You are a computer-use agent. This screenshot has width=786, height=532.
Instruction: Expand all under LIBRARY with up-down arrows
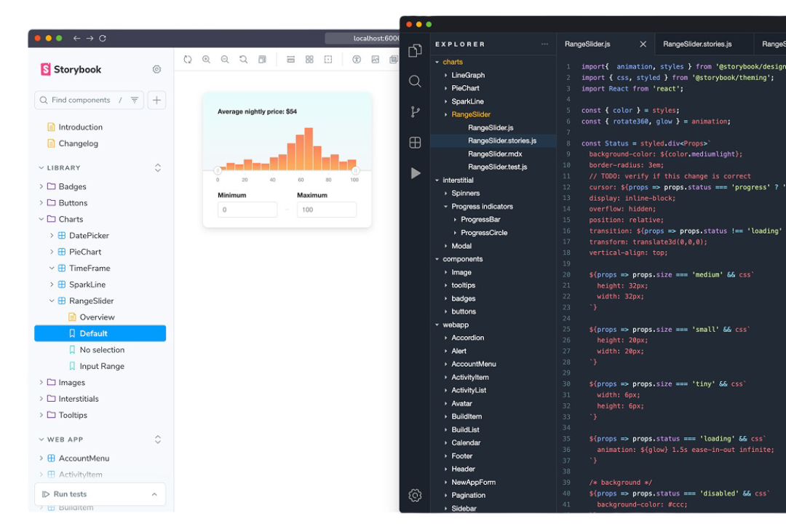coord(157,167)
